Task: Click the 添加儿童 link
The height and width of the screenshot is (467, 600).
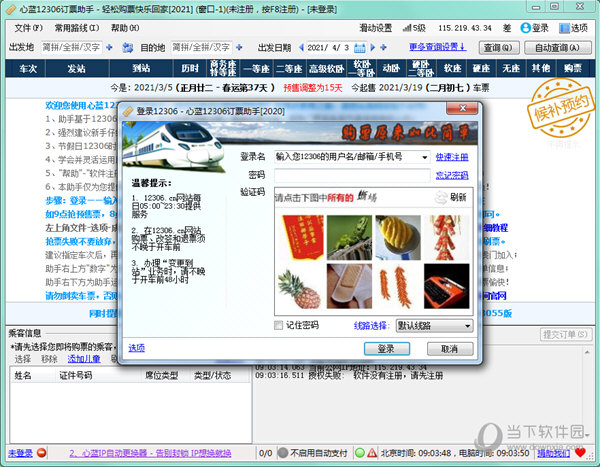Action: 84,359
